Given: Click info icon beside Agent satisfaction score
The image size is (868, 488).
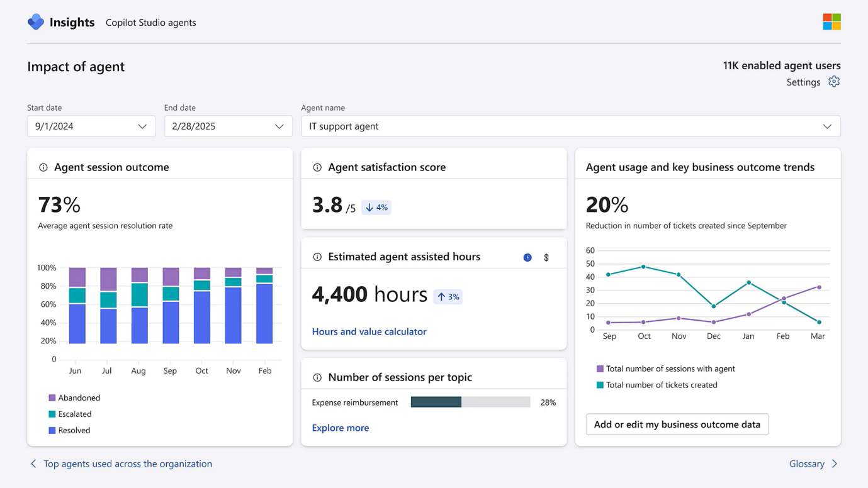Looking at the screenshot, I should click(x=317, y=167).
